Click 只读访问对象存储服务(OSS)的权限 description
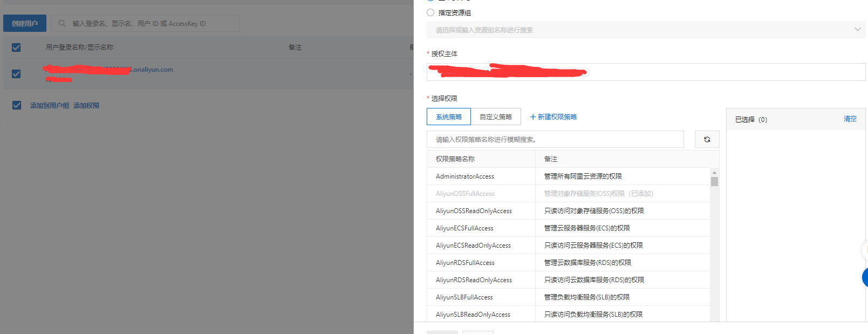 coord(594,211)
